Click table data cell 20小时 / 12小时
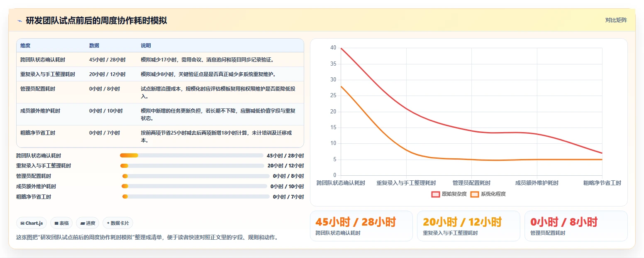The width and height of the screenshot is (644, 258). point(107,74)
